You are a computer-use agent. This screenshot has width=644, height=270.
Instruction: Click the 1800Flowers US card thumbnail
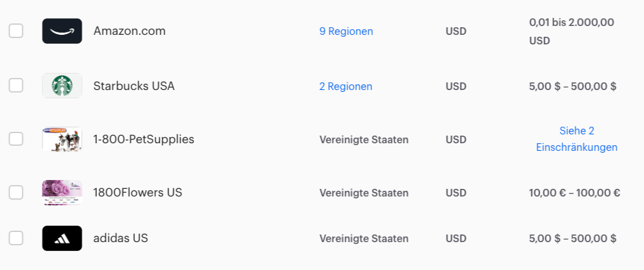coord(62,193)
